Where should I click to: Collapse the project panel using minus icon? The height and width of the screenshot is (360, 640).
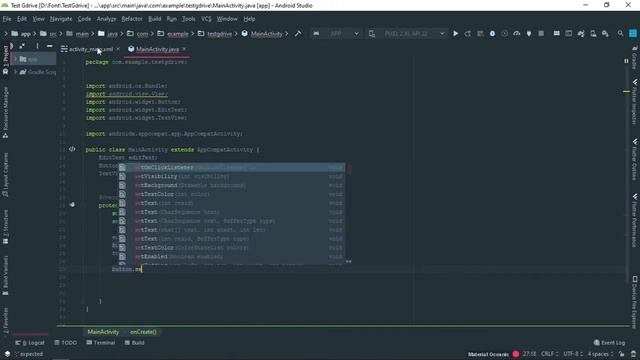tap(49, 46)
